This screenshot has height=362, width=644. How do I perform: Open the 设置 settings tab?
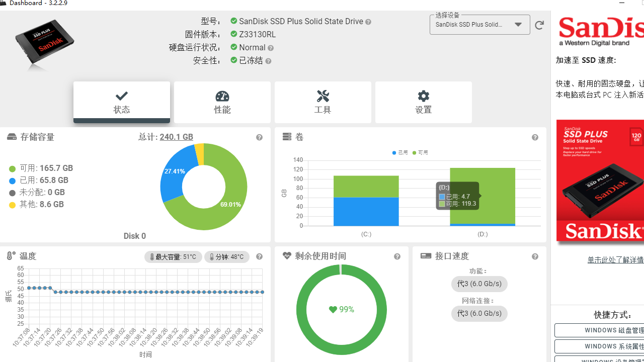tap(424, 102)
